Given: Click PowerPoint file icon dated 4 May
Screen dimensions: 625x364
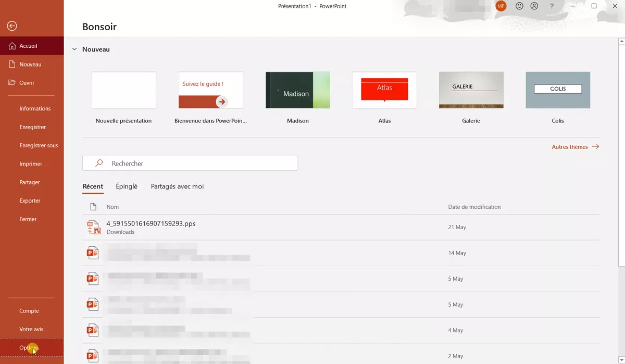Looking at the screenshot, I should tap(93, 330).
